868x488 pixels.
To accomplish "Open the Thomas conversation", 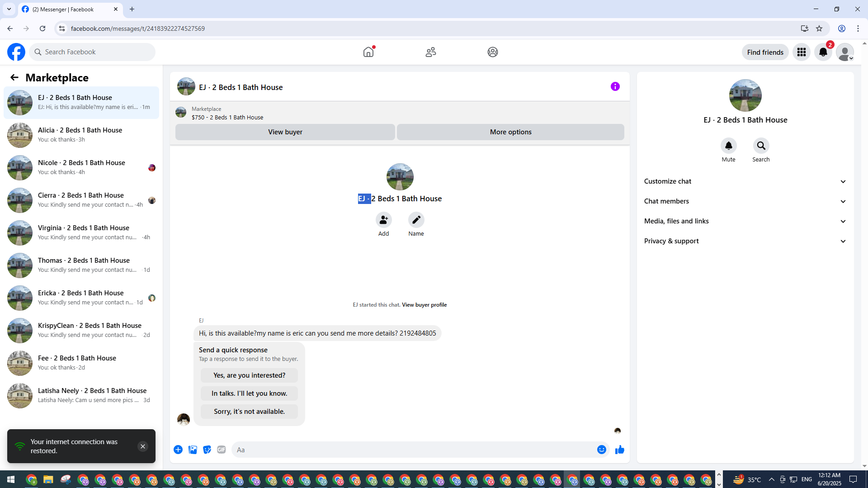I will [x=81, y=265].
